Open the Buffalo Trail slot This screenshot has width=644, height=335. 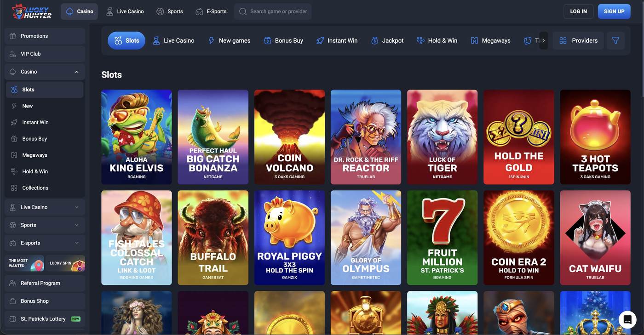[x=213, y=238]
